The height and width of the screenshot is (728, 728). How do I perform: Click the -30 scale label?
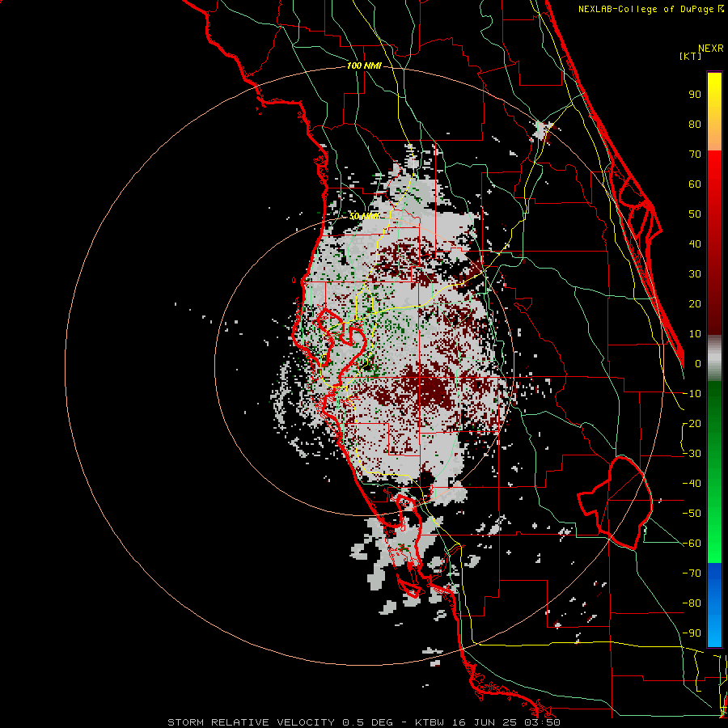[692, 454]
